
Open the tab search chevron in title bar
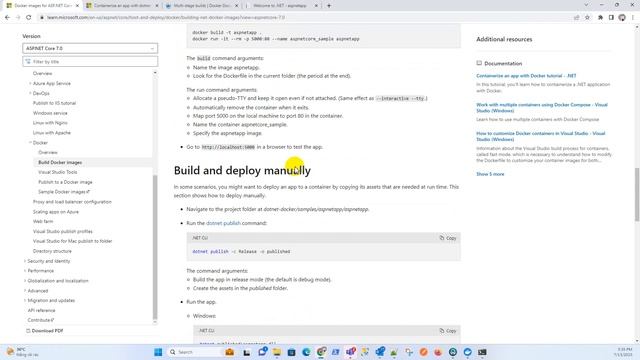(x=586, y=5)
